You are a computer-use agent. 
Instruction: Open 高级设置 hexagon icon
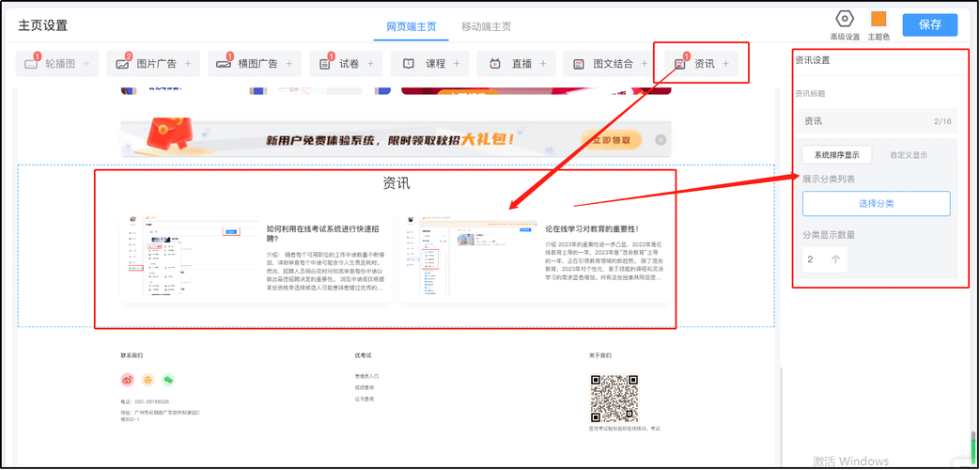pyautogui.click(x=844, y=19)
